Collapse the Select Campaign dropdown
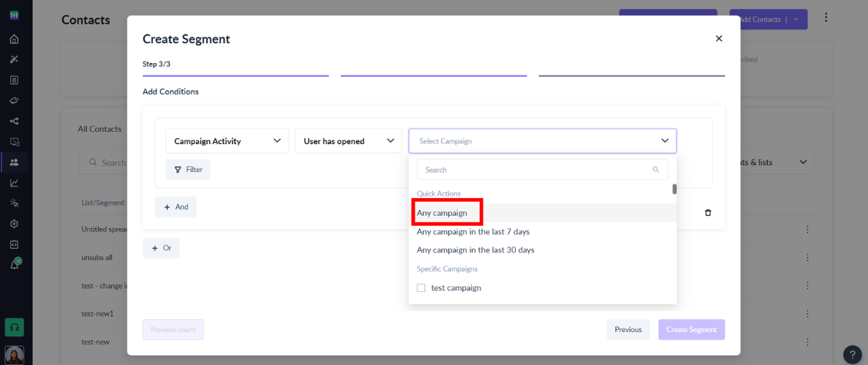The width and height of the screenshot is (868, 365). click(x=664, y=141)
